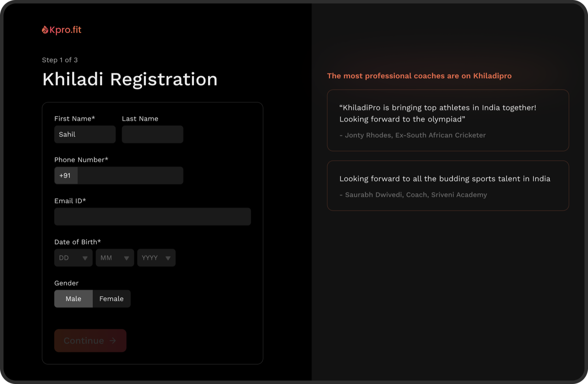The width and height of the screenshot is (588, 384).
Task: Click the Email ID* label
Action: 70,201
